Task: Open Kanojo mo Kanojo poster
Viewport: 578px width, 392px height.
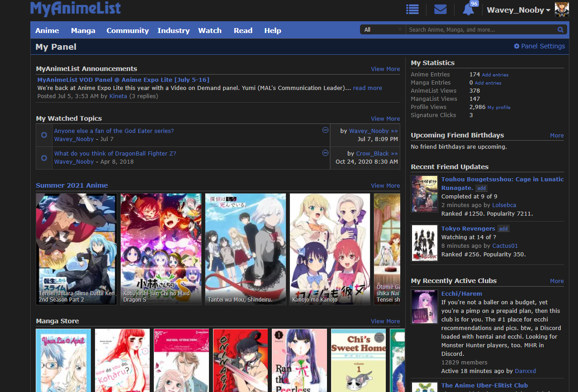Action: tap(330, 249)
